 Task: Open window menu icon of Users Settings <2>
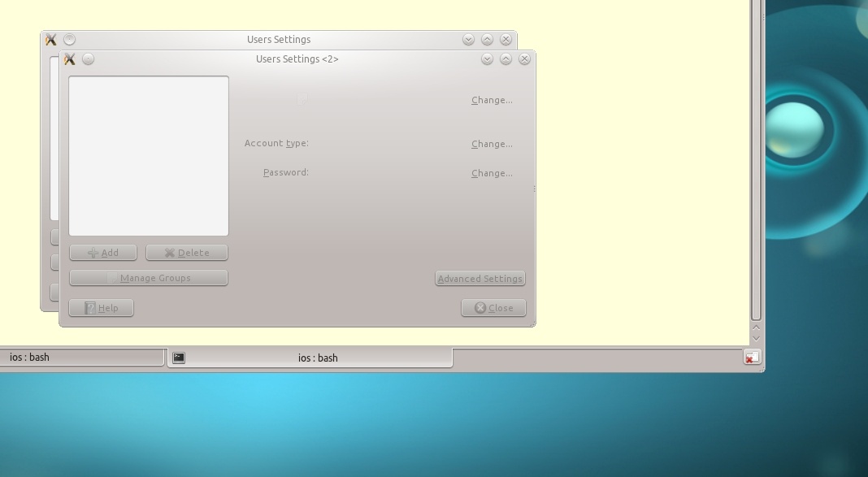pyautogui.click(x=70, y=59)
